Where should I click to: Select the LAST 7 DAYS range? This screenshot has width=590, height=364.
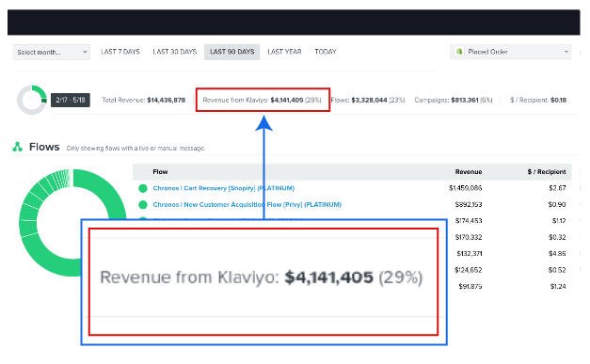[120, 52]
